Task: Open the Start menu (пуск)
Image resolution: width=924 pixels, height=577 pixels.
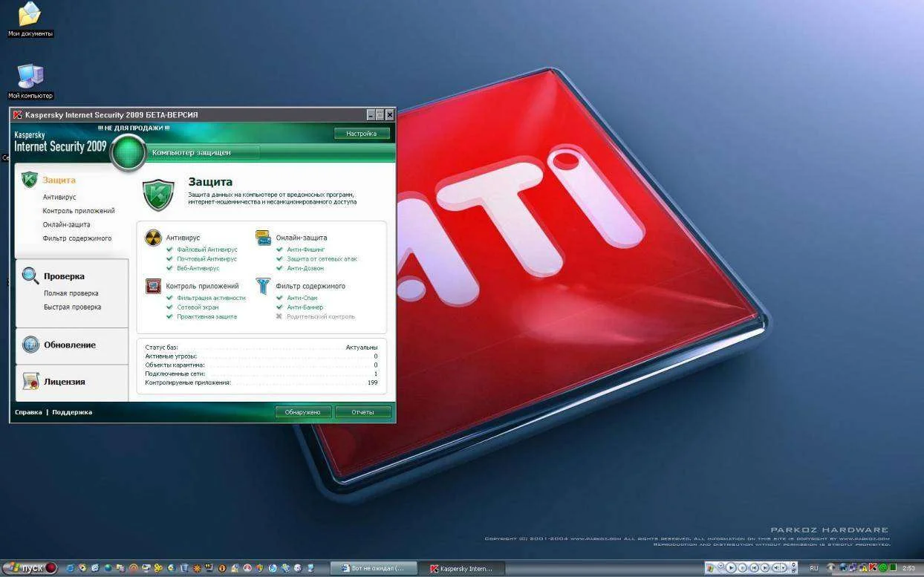Action: [x=30, y=568]
